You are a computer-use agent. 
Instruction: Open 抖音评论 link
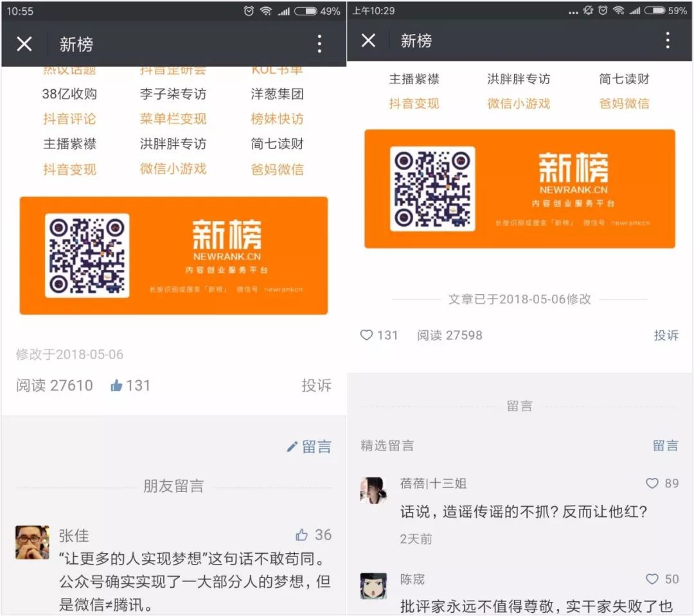69,119
